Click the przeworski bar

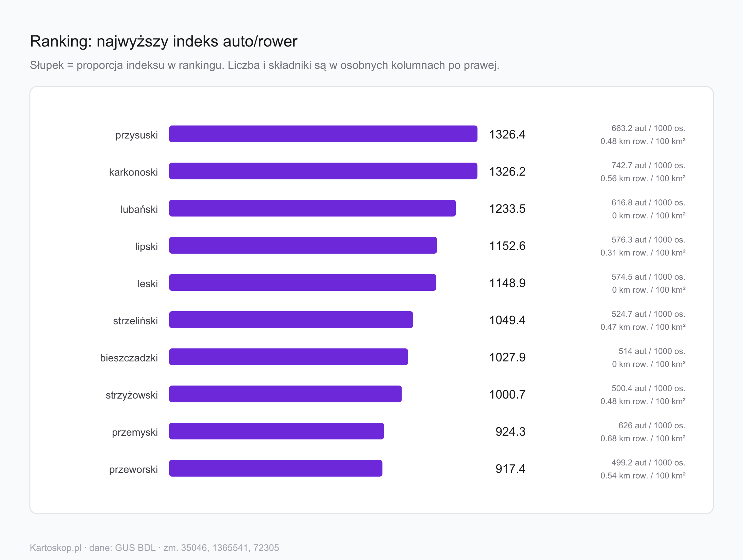(x=276, y=468)
